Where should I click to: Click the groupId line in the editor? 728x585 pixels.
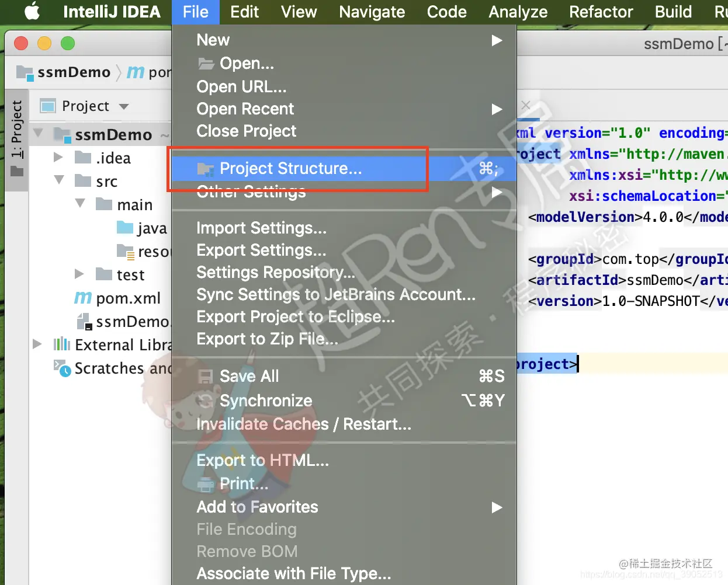628,259
